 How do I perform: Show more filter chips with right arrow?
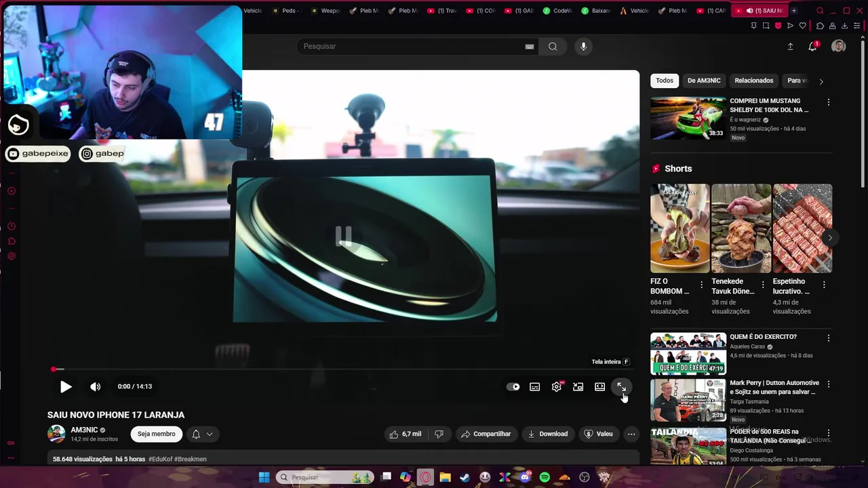click(x=821, y=81)
